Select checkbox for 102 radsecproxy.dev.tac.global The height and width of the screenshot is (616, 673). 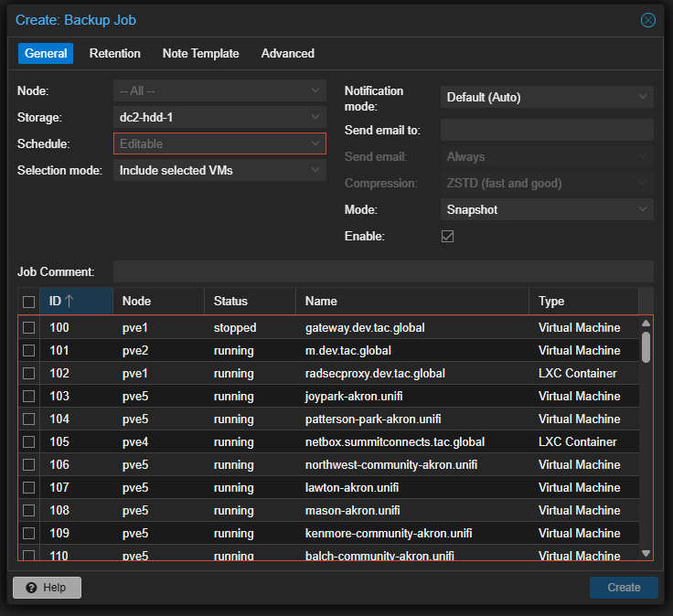click(28, 373)
